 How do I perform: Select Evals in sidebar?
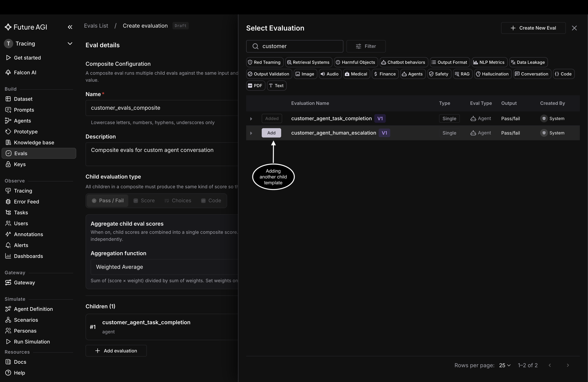coord(39,153)
